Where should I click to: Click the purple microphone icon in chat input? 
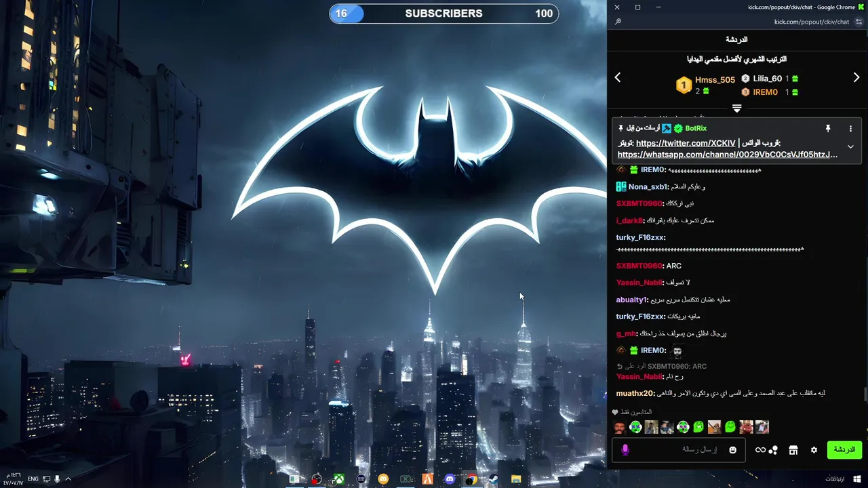tap(625, 450)
